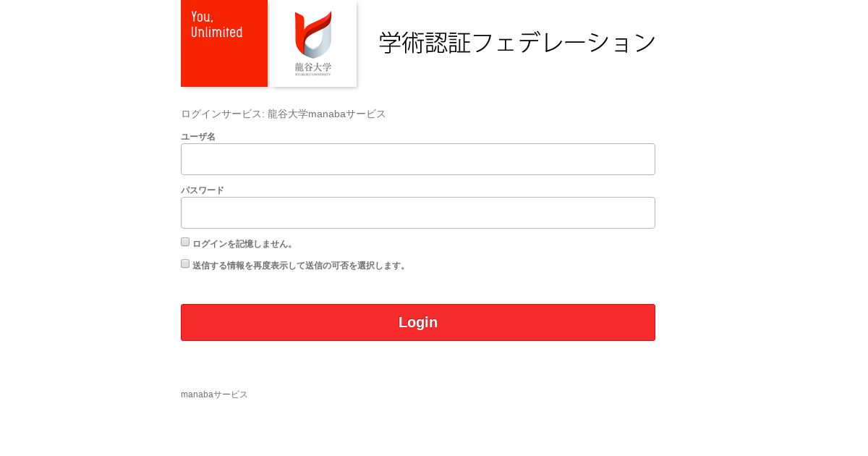Click the "You," text in the red tile
This screenshot has width=868, height=456.
(202, 17)
